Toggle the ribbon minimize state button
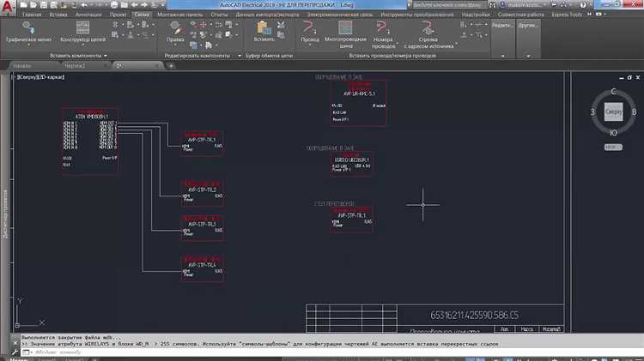The image size is (644, 361). [x=598, y=15]
